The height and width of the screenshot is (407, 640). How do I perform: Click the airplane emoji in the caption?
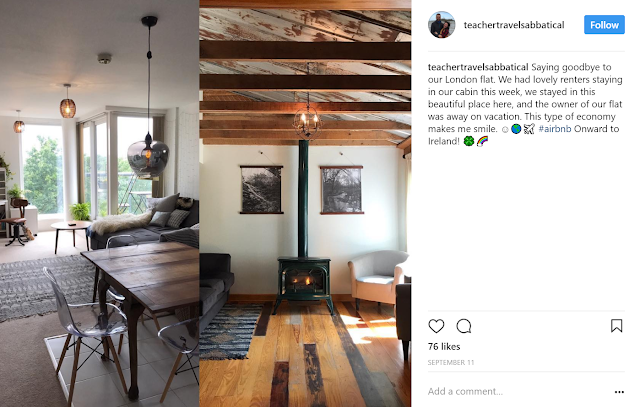tap(529, 129)
